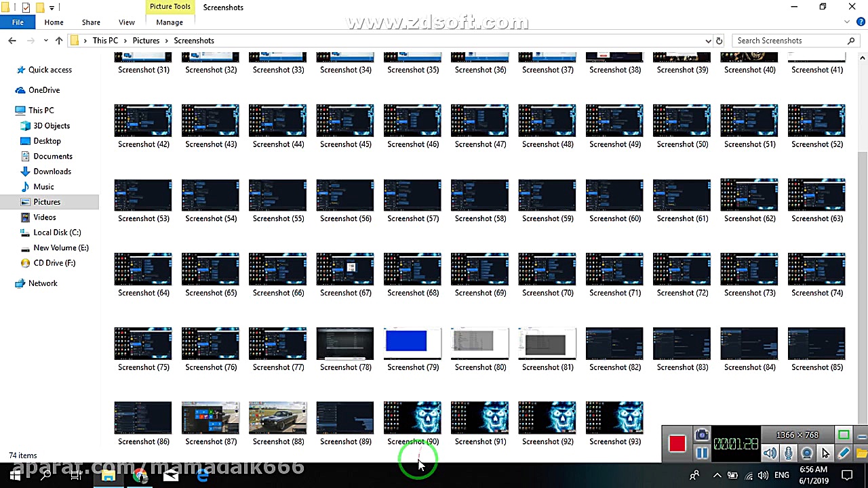Open Desktop in the sidebar
868x488 pixels.
pyautogui.click(x=47, y=141)
